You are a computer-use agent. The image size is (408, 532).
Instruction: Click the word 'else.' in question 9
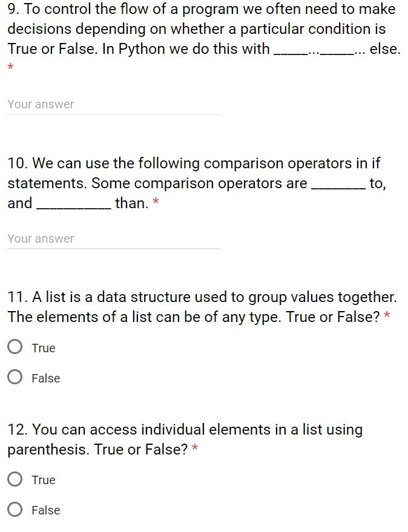pyautogui.click(x=385, y=50)
